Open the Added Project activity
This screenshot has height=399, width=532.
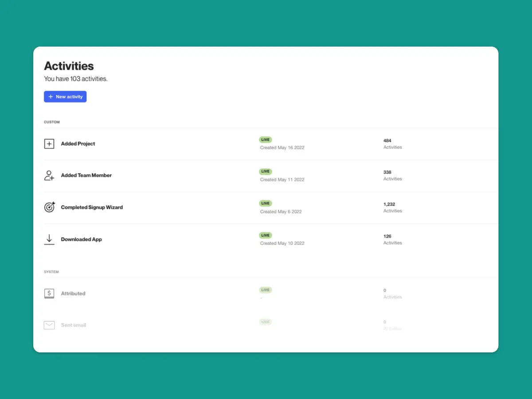78,144
